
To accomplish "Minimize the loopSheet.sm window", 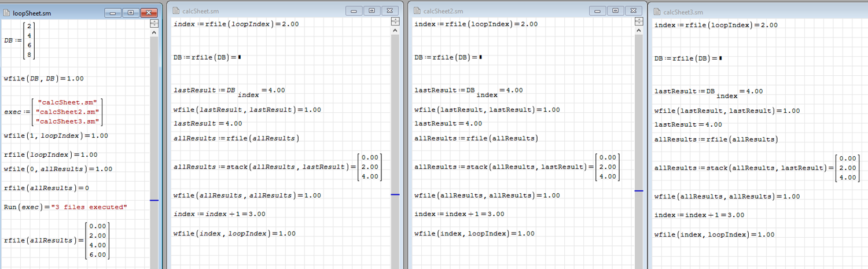I will pos(113,12).
